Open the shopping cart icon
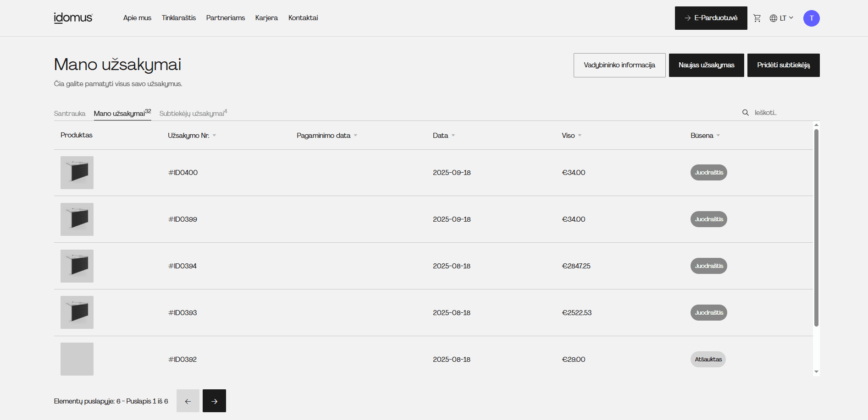 757,18
